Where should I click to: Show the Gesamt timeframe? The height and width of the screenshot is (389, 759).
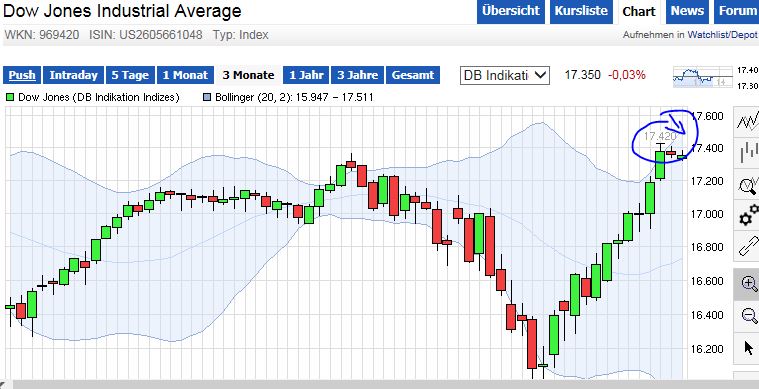click(x=413, y=75)
